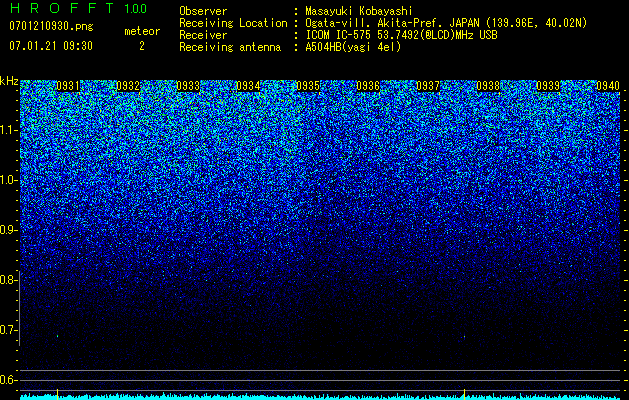629x400 pixels.
Task: Click the meteor count value 2
Action: (142, 46)
